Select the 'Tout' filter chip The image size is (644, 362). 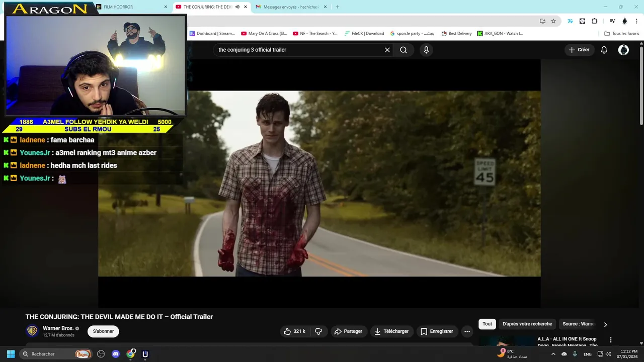487,324
